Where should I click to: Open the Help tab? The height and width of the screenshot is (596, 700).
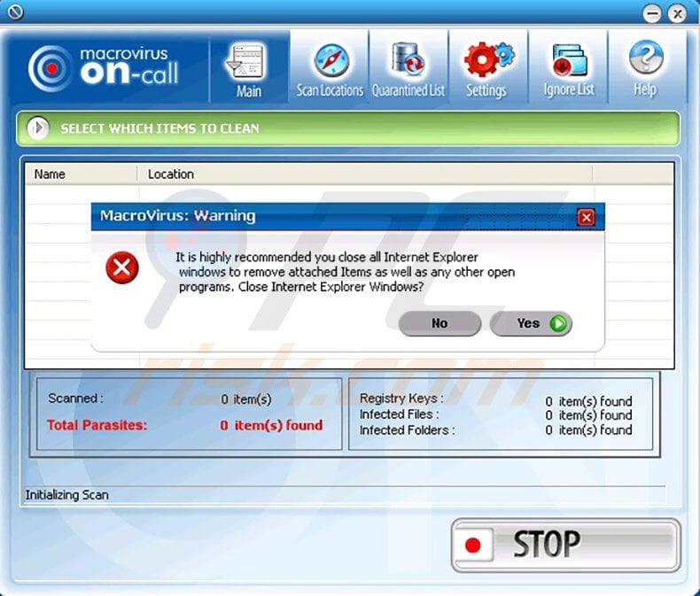646,68
